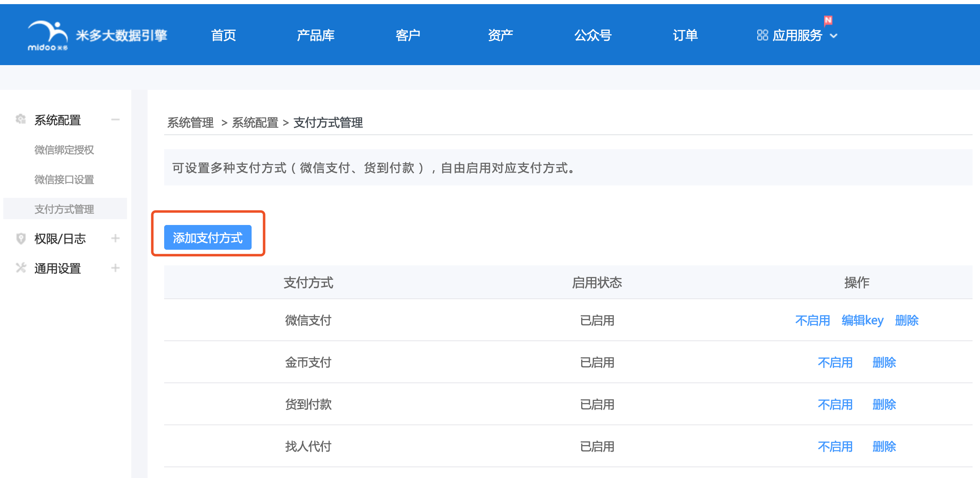The image size is (980, 478).
Task: Click 已启用 status in 找人代付 row
Action: pos(597,446)
